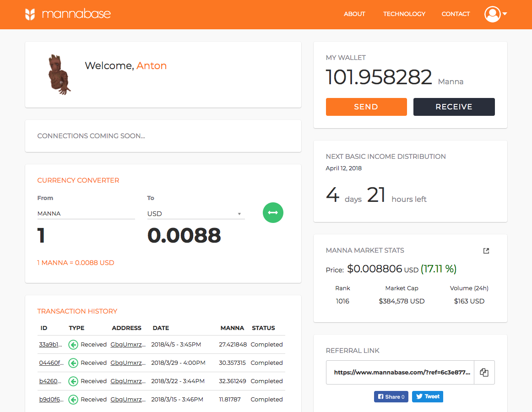This screenshot has width=532, height=412.
Task: Expand the USD currency dropdown
Action: (x=196, y=214)
